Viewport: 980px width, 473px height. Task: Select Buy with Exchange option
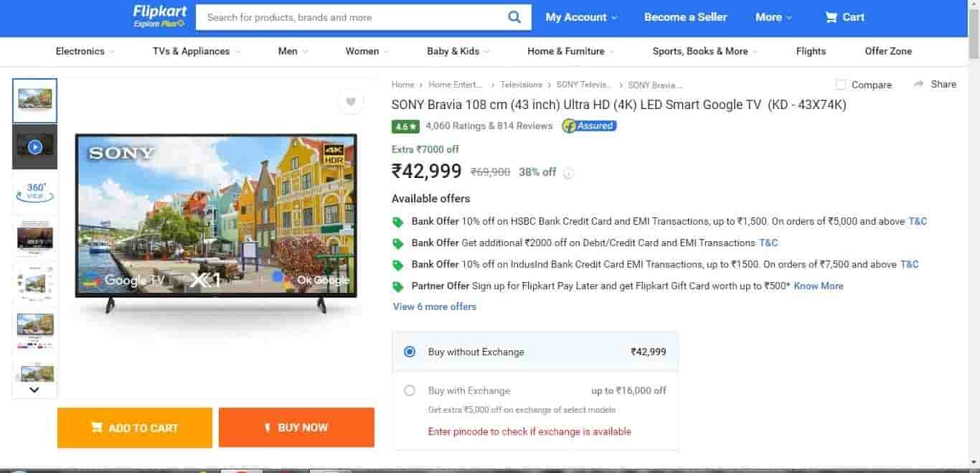coord(410,390)
